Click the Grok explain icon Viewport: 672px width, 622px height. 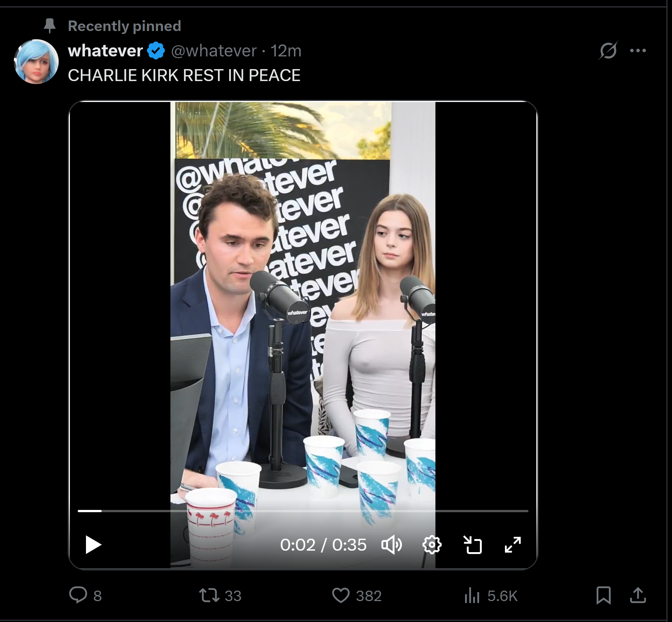click(608, 50)
